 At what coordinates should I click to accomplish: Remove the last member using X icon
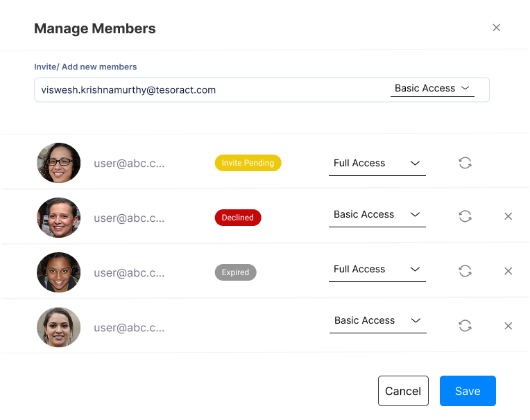[508, 326]
